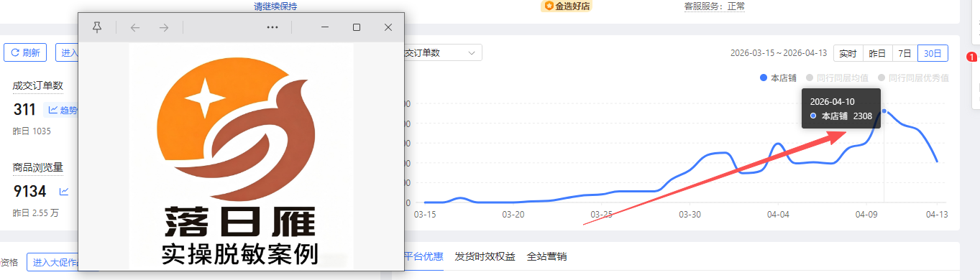Maximize the image viewer window

357,27
